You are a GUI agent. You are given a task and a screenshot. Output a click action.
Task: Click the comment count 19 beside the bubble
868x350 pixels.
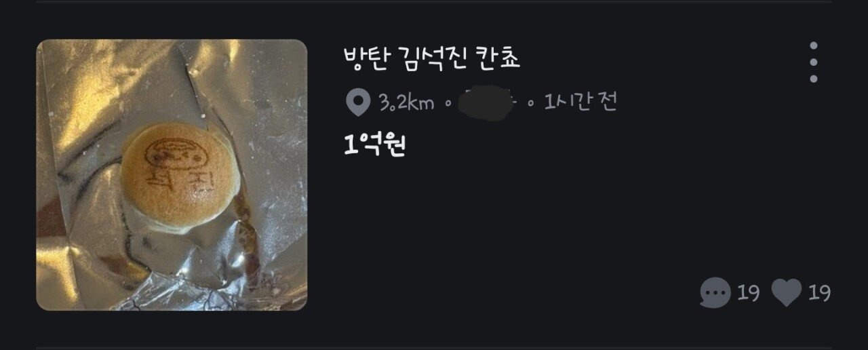(748, 293)
